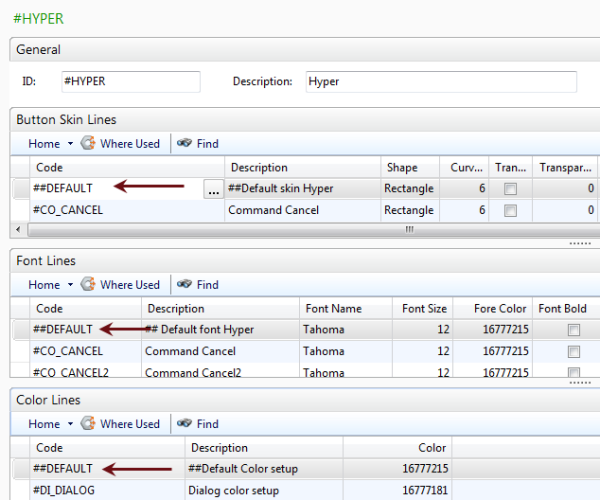Click Where Used icon in Font Lines
This screenshot has width=600, height=500.
pyautogui.click(x=88, y=285)
